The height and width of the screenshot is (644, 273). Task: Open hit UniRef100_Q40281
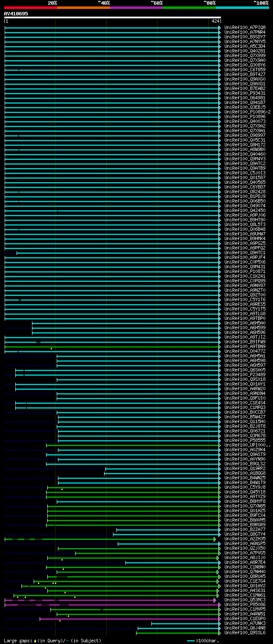click(x=245, y=51)
